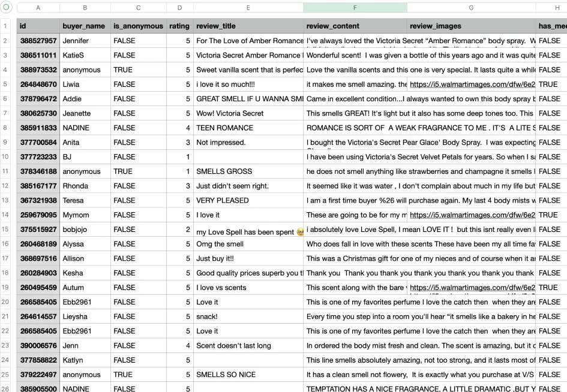Select column A header
567x392 pixels.
38,8
